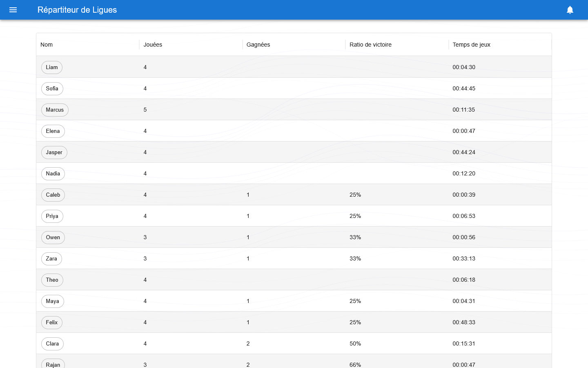588x368 pixels.
Task: Click the Temps de jeux header
Action: [x=471, y=45]
